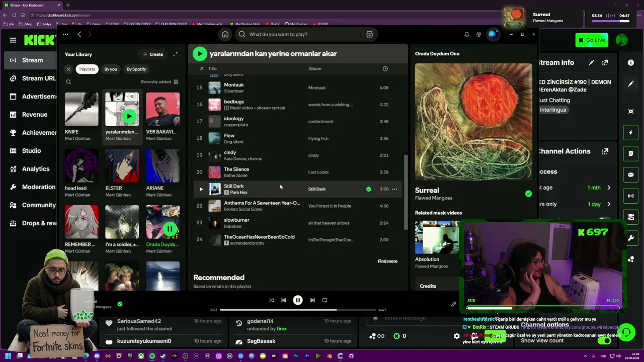This screenshot has height=362, width=644.
Task: Toggle the Playlists filter chip
Action: [x=87, y=69]
